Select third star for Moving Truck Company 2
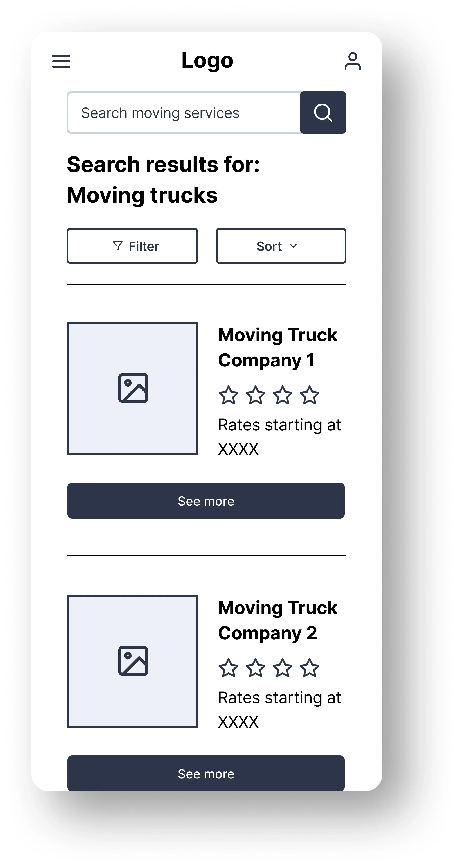The width and height of the screenshot is (459, 868). point(283,668)
